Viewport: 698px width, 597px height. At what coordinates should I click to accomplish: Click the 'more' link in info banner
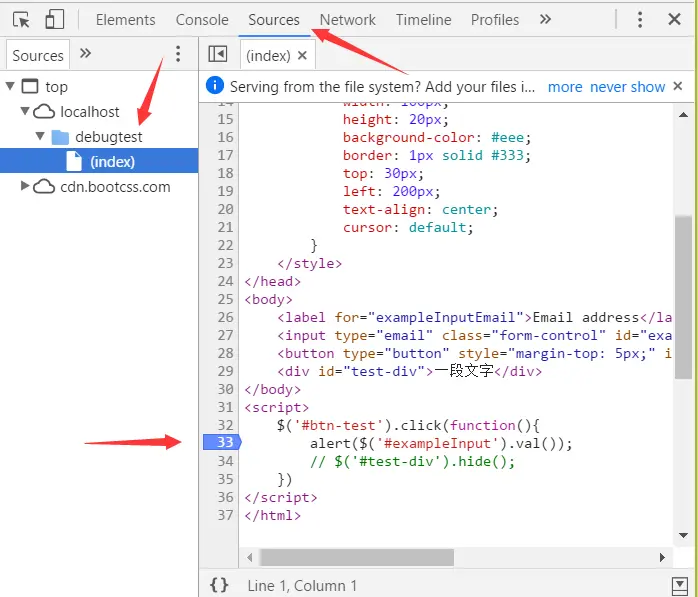click(565, 86)
